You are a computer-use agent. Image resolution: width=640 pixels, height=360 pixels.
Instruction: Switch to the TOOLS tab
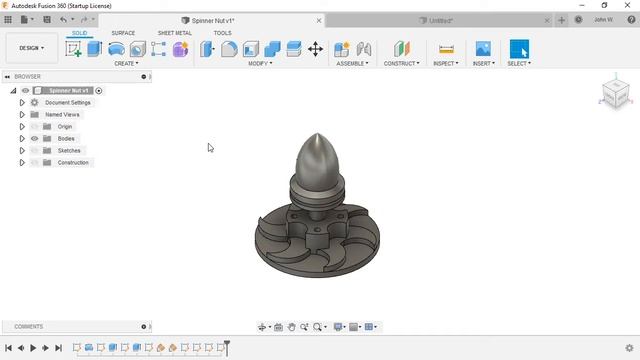pyautogui.click(x=222, y=33)
